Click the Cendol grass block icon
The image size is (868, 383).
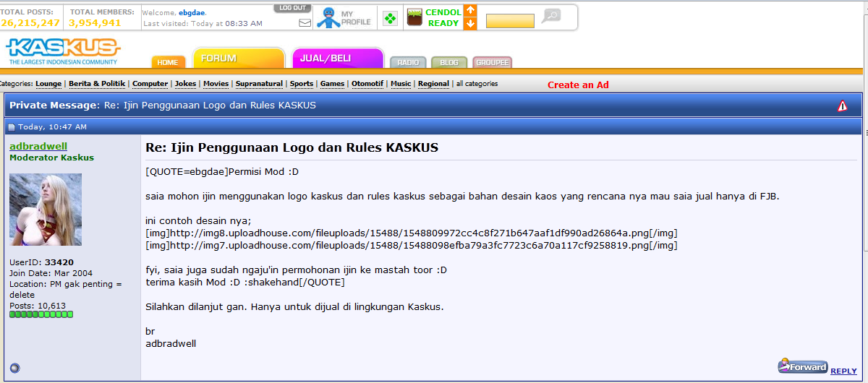click(413, 17)
